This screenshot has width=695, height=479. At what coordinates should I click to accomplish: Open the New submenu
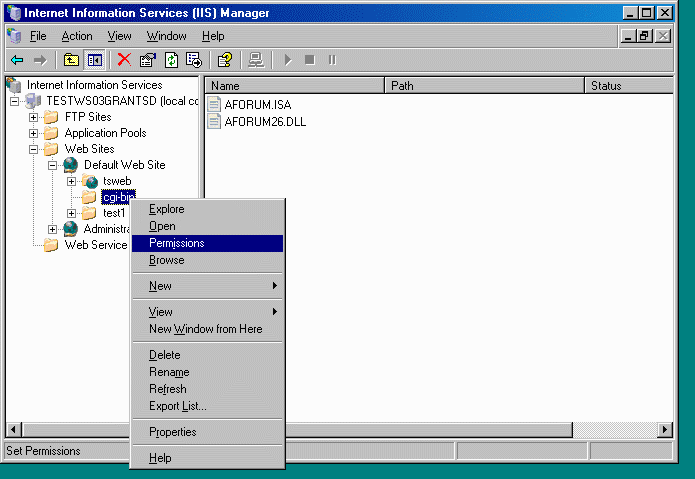207,286
